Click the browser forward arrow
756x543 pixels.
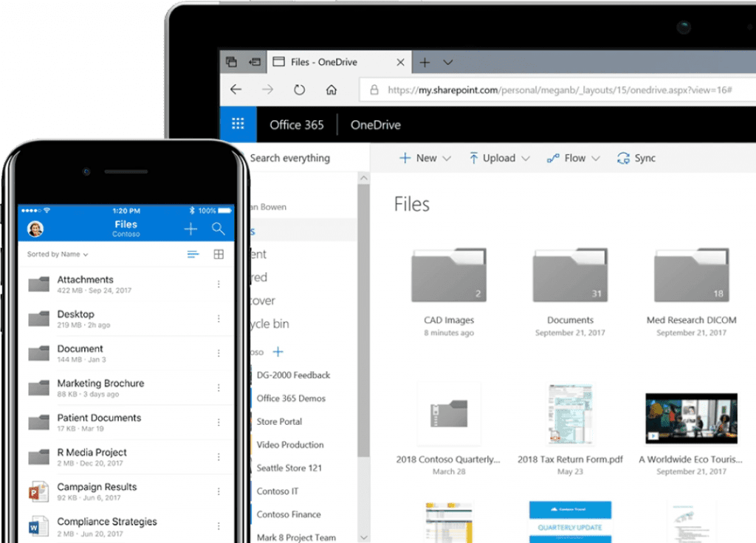267,89
